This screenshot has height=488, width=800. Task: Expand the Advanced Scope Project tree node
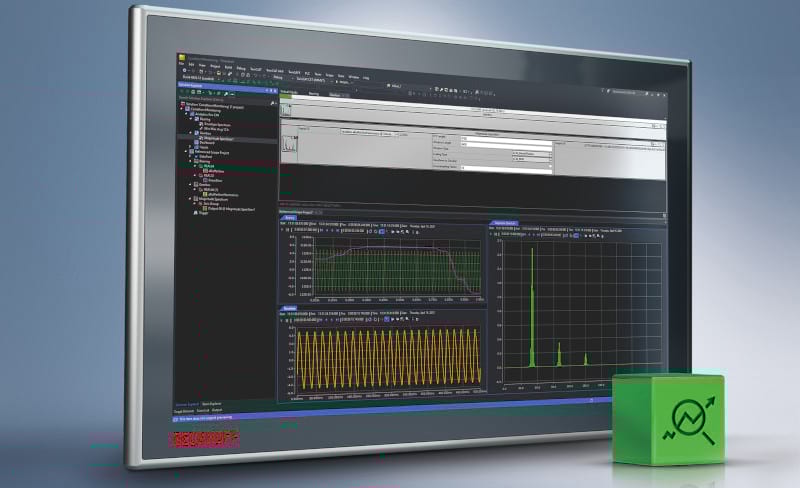(x=183, y=152)
